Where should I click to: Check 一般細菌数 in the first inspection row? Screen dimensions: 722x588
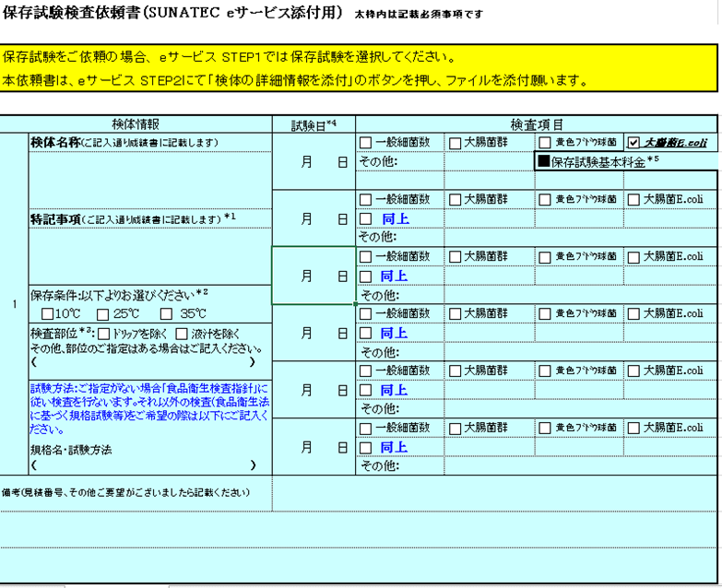[366, 143]
